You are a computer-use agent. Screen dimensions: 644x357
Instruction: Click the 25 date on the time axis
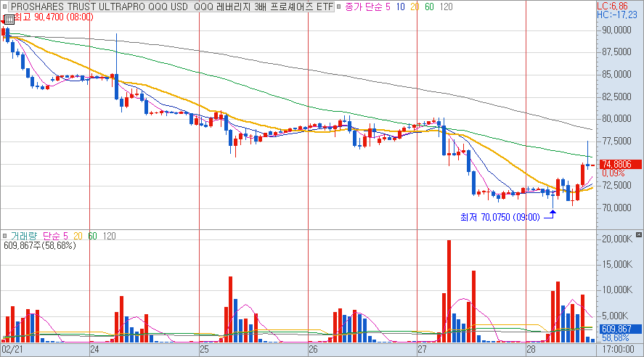coord(204,349)
